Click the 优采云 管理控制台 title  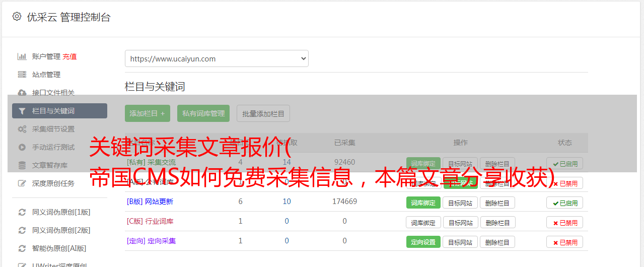point(68,17)
